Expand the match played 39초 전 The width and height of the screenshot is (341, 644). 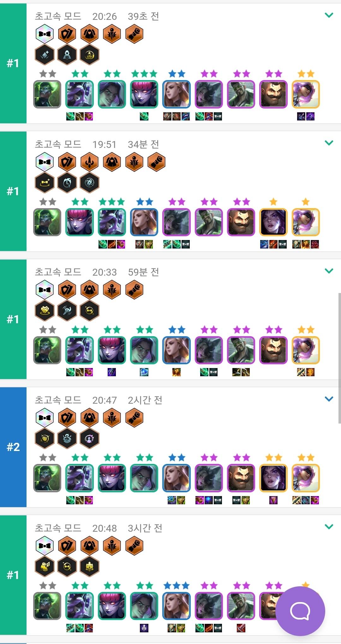point(329,15)
